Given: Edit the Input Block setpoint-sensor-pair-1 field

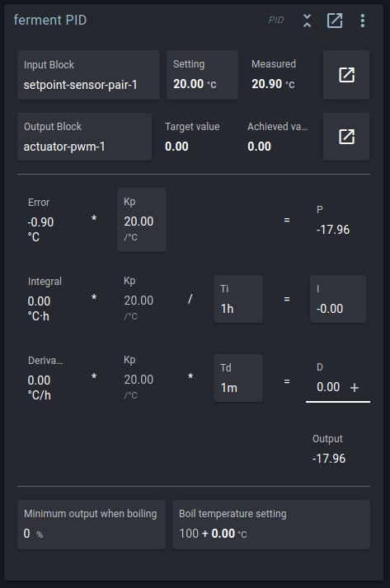Looking at the screenshot, I should point(88,75).
